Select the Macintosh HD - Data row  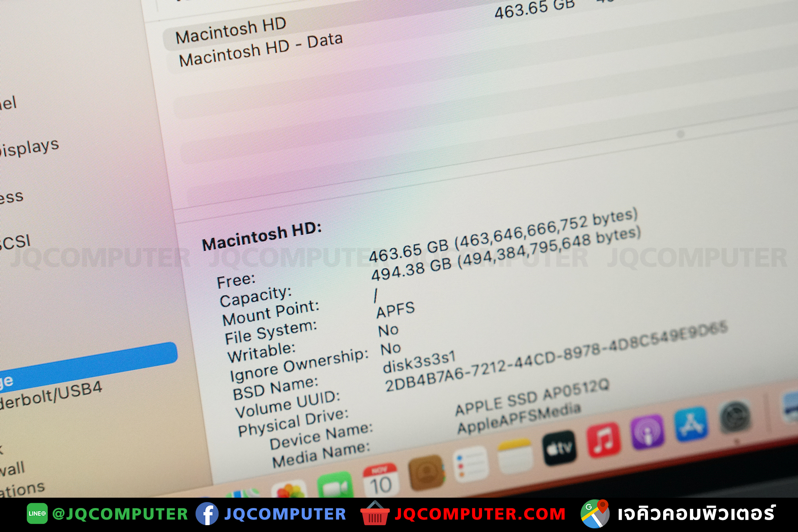pyautogui.click(x=261, y=50)
